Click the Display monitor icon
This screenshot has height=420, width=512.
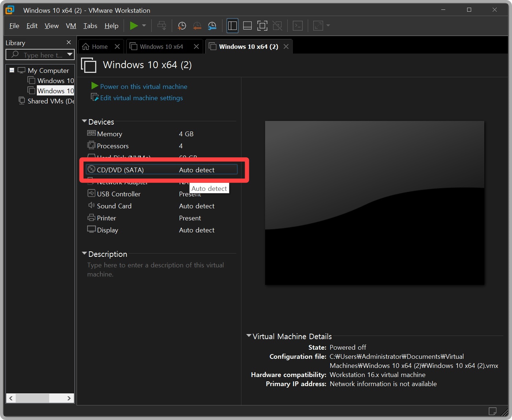coord(91,229)
